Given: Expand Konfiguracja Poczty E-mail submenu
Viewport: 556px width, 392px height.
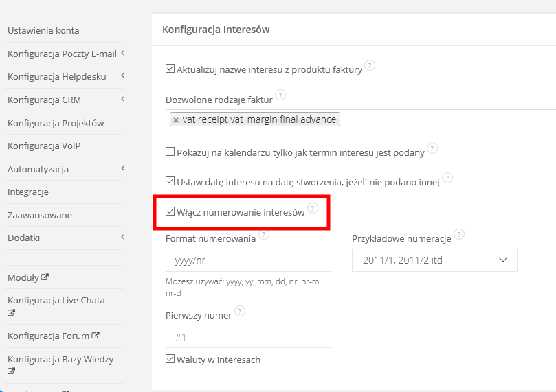Looking at the screenshot, I should [x=122, y=53].
